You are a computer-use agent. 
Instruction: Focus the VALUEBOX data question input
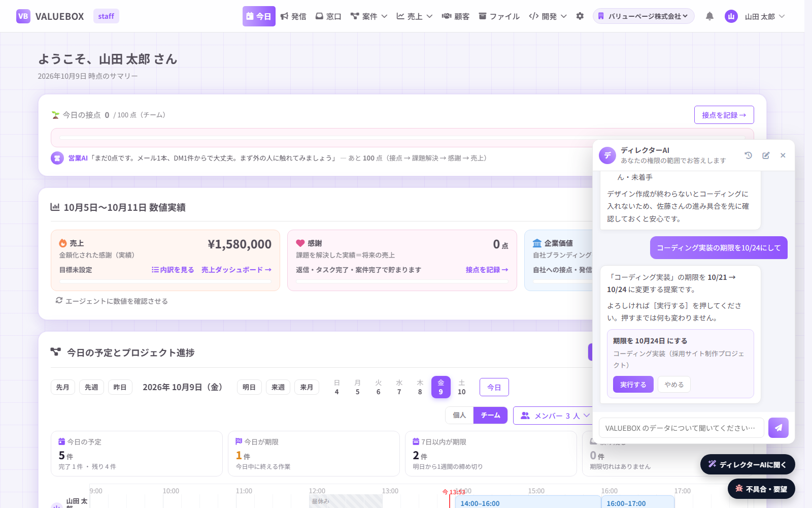point(681,428)
